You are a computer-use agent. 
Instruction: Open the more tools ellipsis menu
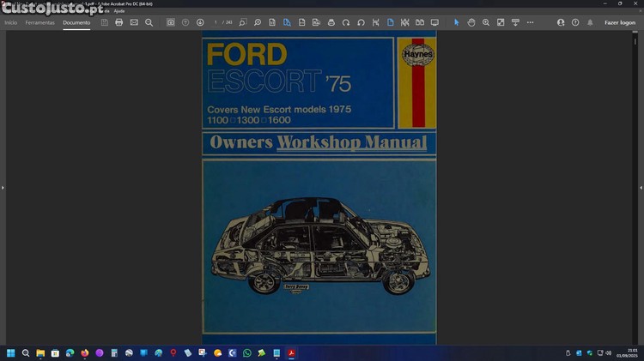tap(530, 22)
